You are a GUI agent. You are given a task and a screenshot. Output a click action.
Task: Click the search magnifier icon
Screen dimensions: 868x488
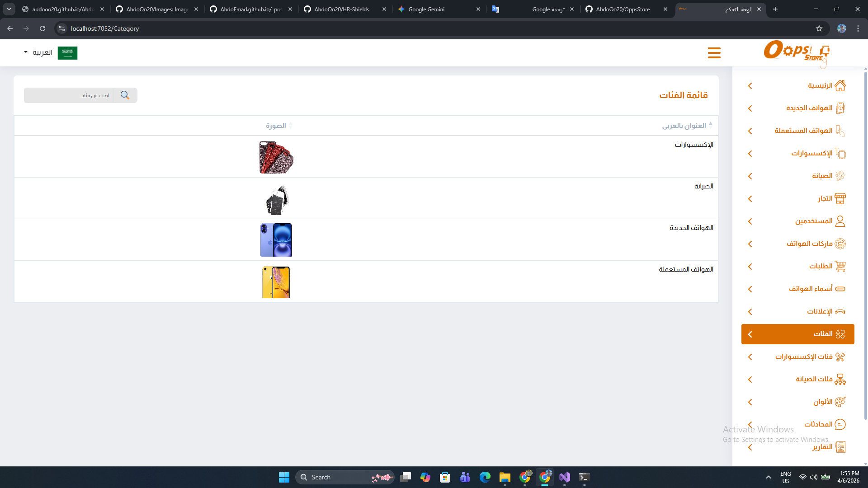tap(125, 95)
